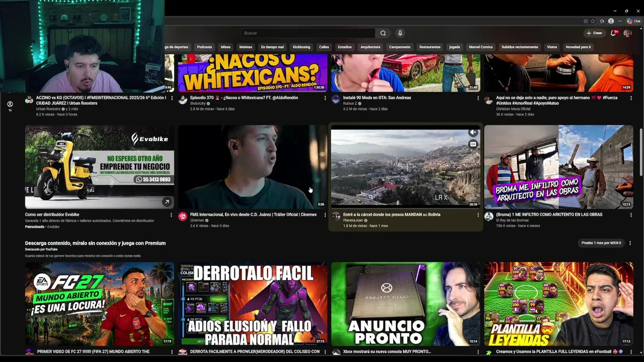Open more options for FC 27 video
The height and width of the screenshot is (362, 644).
pyautogui.click(x=172, y=352)
